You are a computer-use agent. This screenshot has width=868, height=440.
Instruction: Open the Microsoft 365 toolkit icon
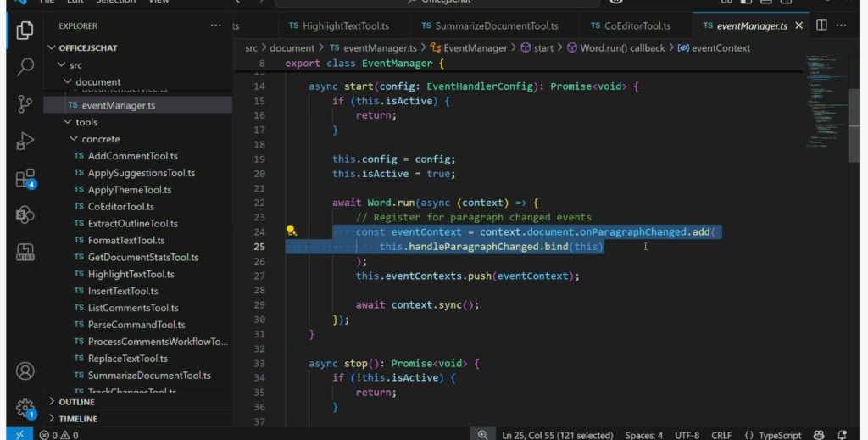pos(25,252)
